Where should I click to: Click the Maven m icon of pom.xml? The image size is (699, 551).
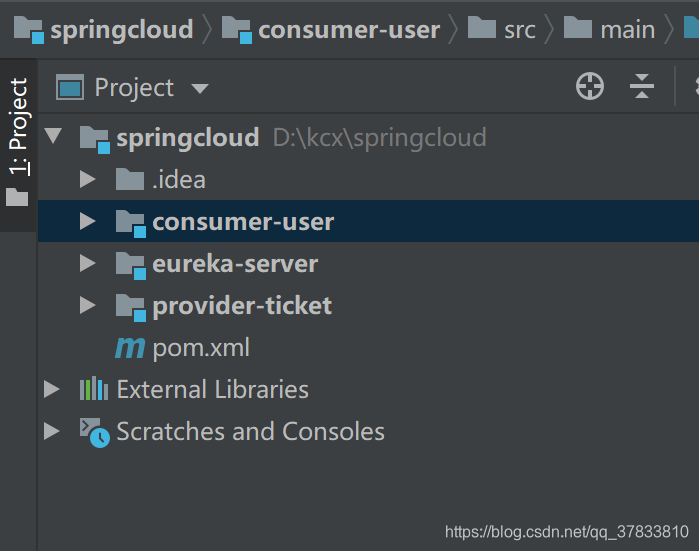[130, 348]
